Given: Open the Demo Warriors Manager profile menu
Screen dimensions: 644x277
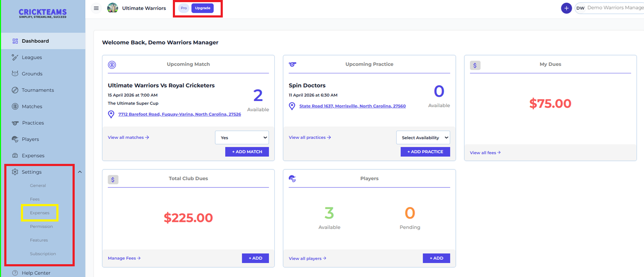Looking at the screenshot, I should pyautogui.click(x=609, y=8).
